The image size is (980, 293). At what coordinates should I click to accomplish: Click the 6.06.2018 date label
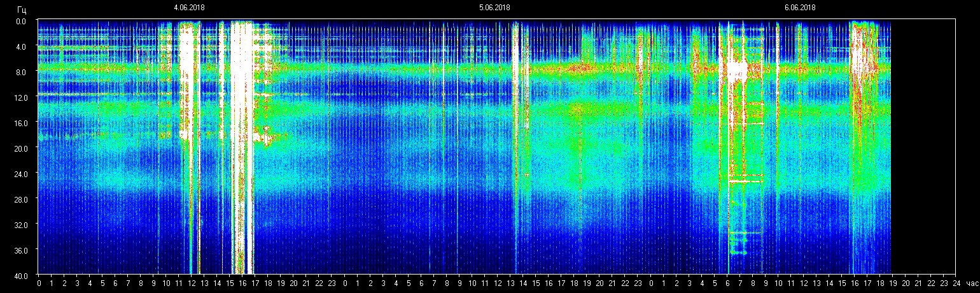point(800,8)
